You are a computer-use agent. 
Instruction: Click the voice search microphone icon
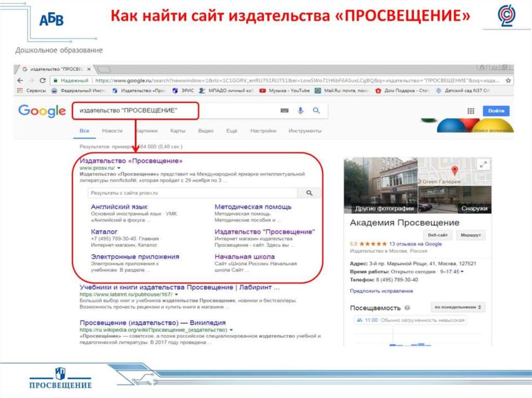pyautogui.click(x=300, y=111)
